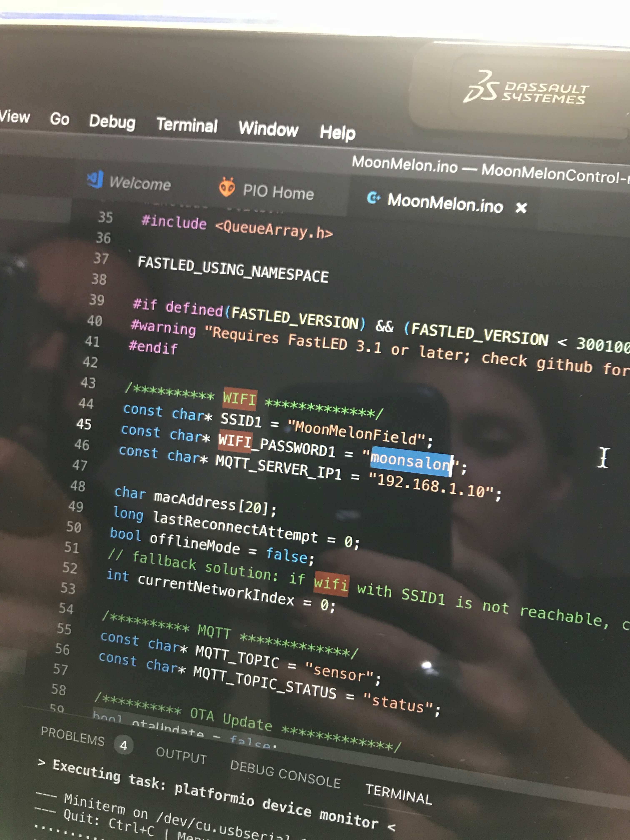Screen dimensions: 630x840
Task: Click the selected "moonsalon" password text
Action: [x=410, y=461]
